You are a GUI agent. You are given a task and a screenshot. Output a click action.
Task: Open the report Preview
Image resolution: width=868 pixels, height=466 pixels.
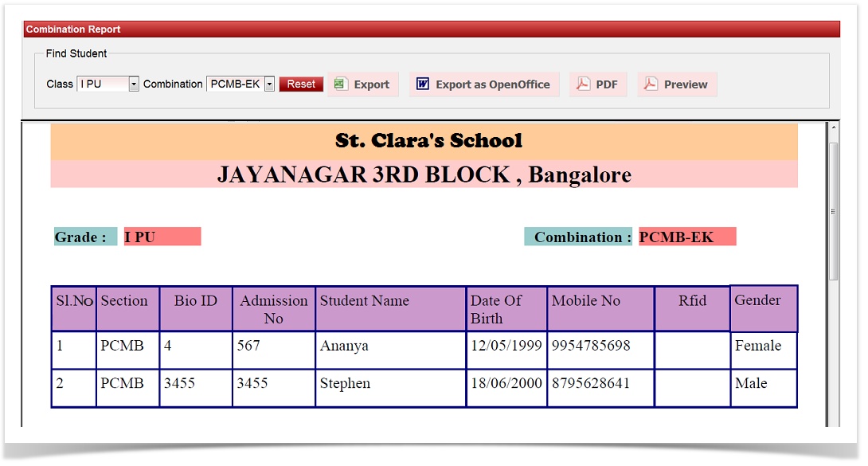pyautogui.click(x=676, y=84)
